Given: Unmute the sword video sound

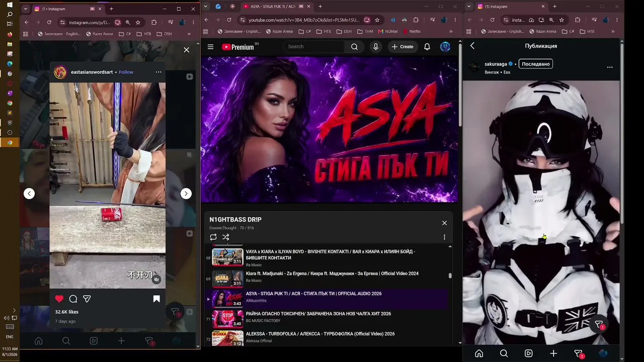Looking at the screenshot, I should pos(156,280).
